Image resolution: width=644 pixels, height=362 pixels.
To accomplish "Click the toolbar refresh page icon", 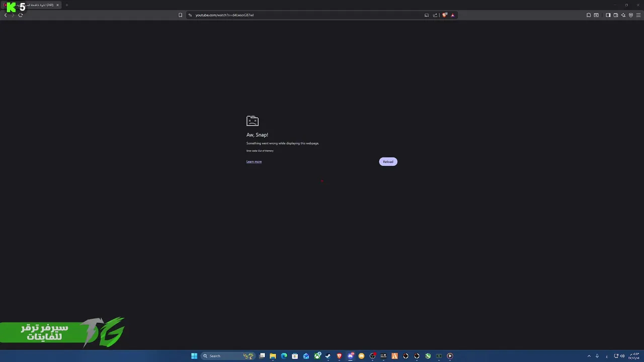I will pos(21,15).
